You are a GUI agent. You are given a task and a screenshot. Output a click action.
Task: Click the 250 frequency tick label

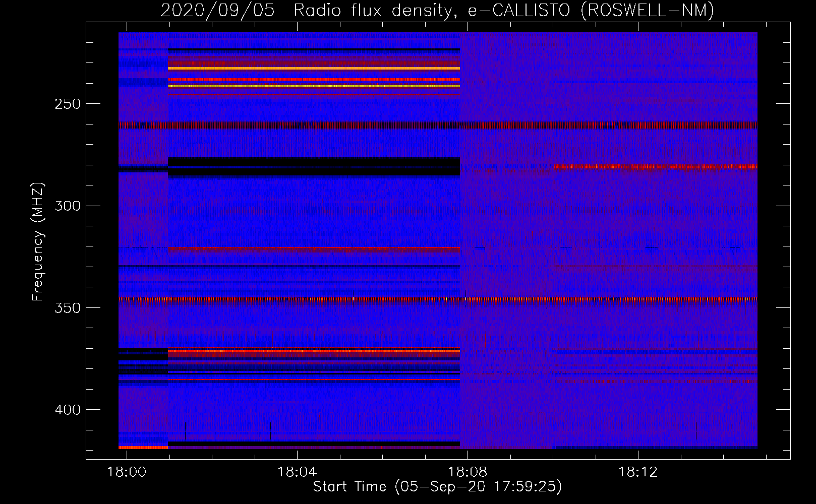point(68,104)
